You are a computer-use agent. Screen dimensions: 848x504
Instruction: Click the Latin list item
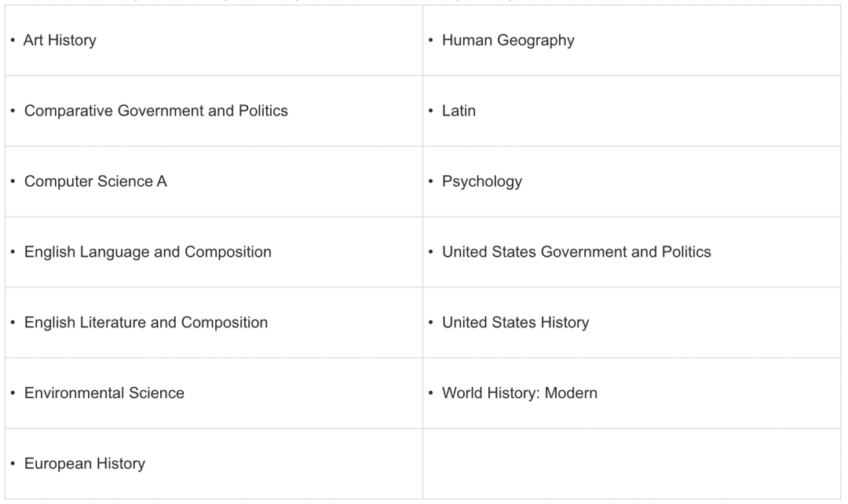pyautogui.click(x=459, y=111)
